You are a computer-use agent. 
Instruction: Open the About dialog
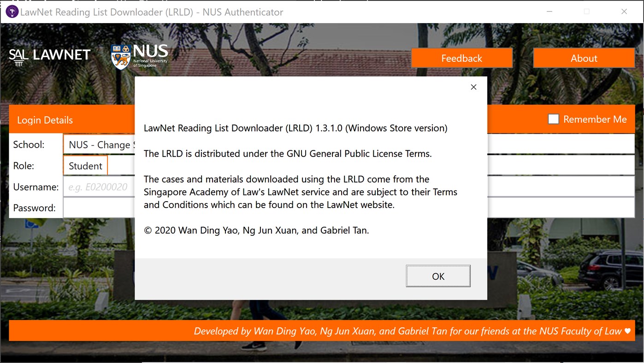(x=584, y=58)
